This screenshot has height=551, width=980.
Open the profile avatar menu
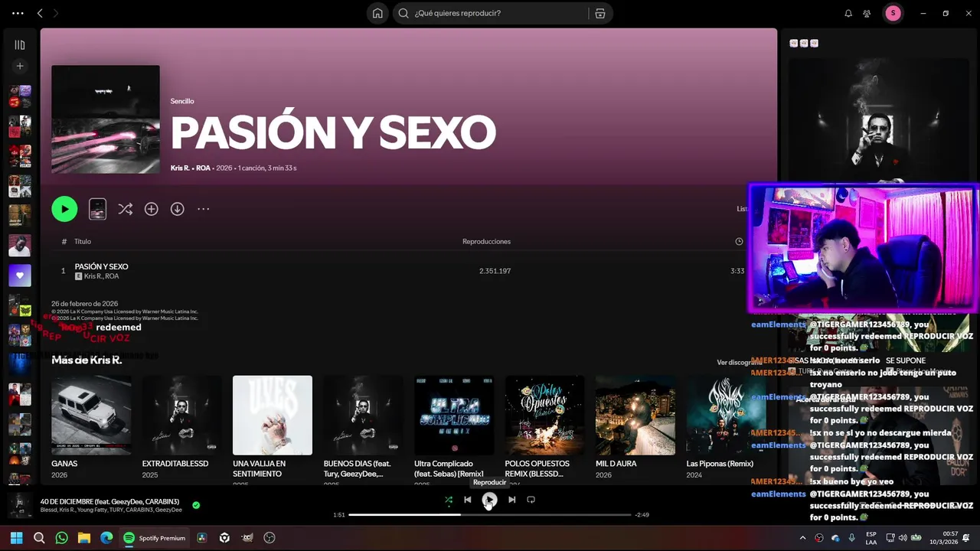pos(893,13)
